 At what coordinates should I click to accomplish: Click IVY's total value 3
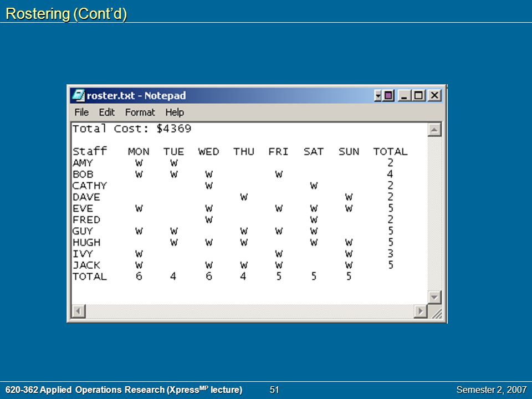tap(390, 254)
